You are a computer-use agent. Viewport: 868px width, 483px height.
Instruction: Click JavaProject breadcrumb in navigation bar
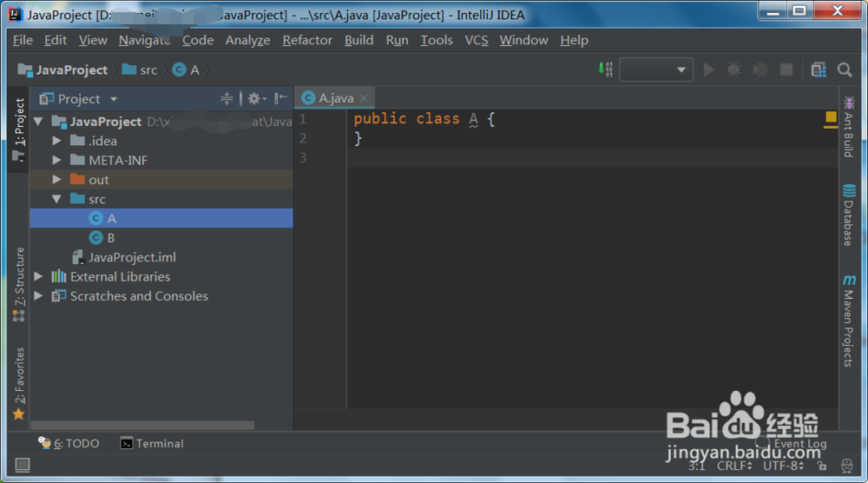click(62, 70)
